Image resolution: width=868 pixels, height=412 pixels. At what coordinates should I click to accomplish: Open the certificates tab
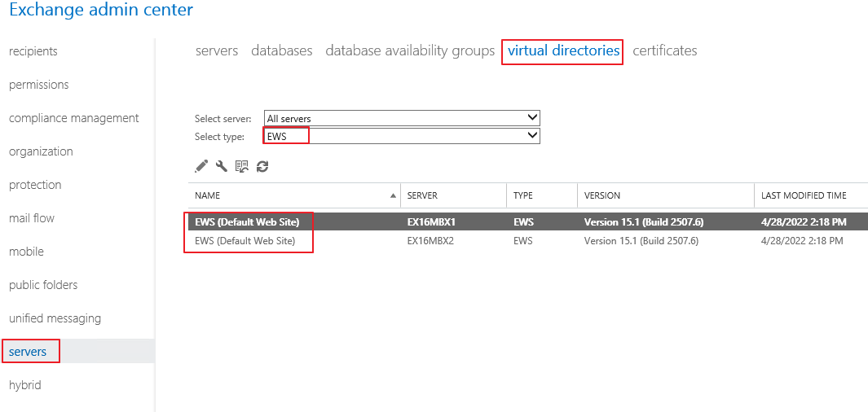[x=665, y=50]
